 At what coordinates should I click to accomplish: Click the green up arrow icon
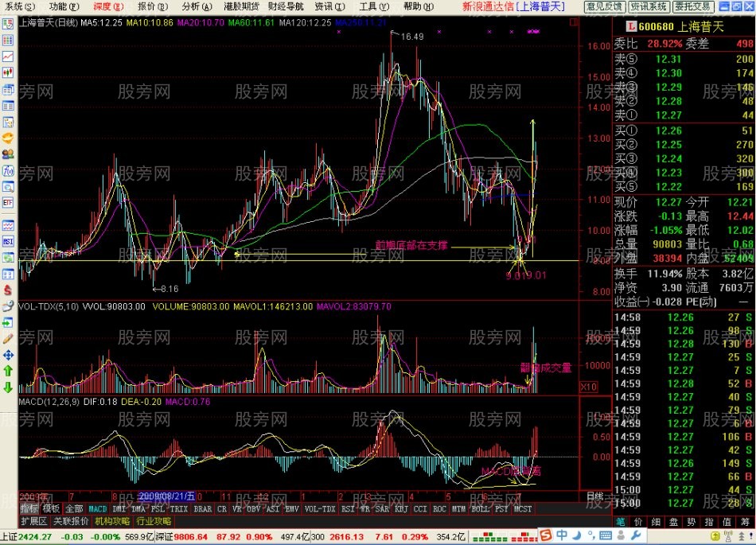tap(8, 372)
